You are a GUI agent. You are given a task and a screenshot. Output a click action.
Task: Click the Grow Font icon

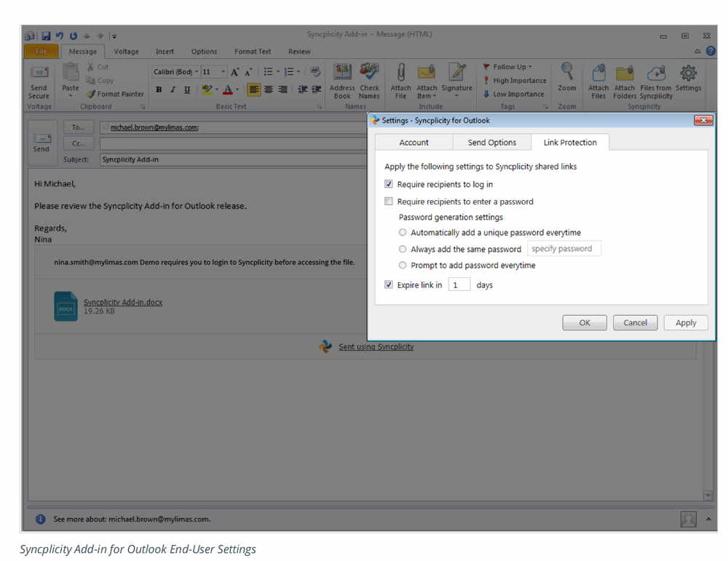[234, 72]
